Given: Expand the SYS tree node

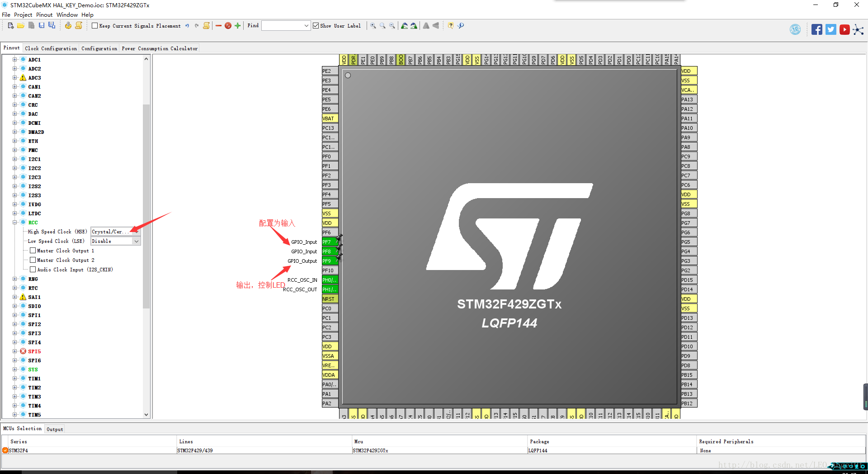Looking at the screenshot, I should tap(14, 370).
